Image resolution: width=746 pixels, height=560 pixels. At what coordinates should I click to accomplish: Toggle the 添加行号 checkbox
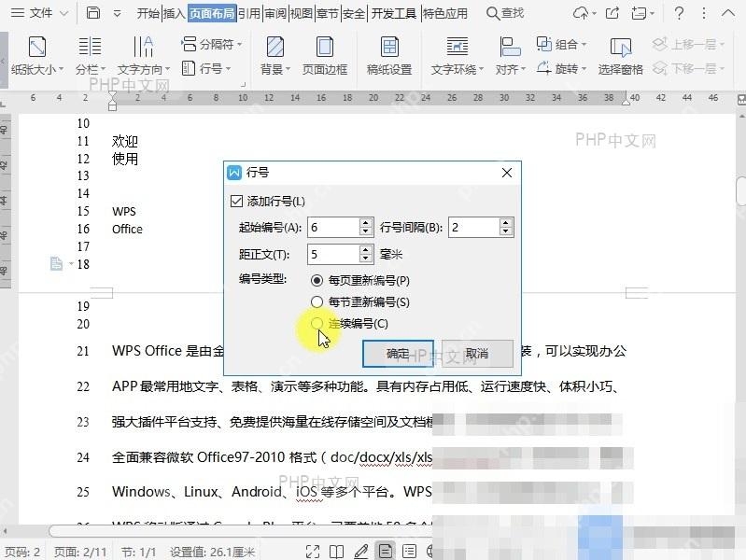[x=236, y=202]
